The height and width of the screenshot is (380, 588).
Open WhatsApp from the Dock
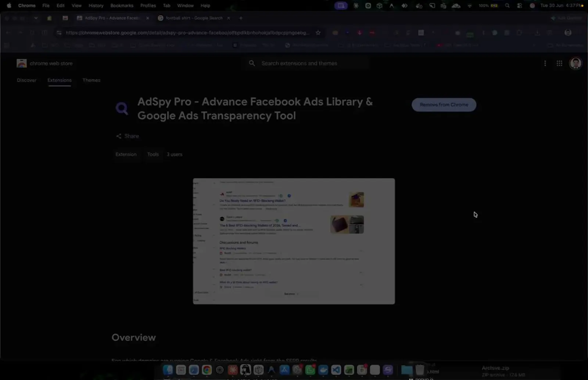point(310,370)
